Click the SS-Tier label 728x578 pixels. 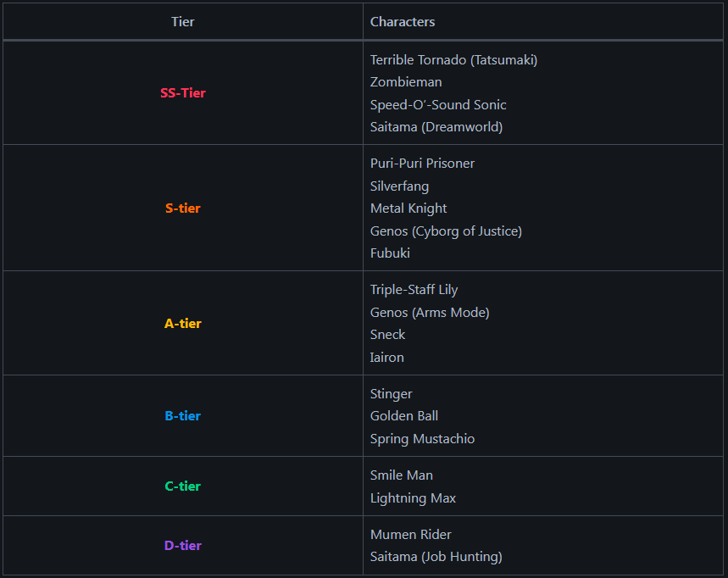pyautogui.click(x=182, y=93)
